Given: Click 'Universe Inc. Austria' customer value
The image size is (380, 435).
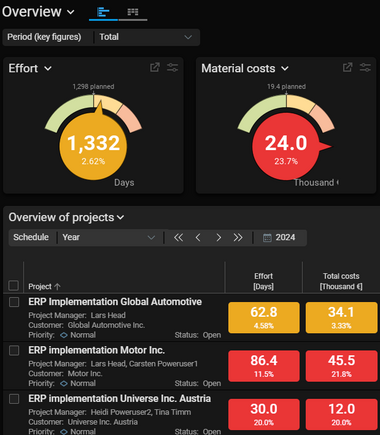Looking at the screenshot, I should (103, 422).
